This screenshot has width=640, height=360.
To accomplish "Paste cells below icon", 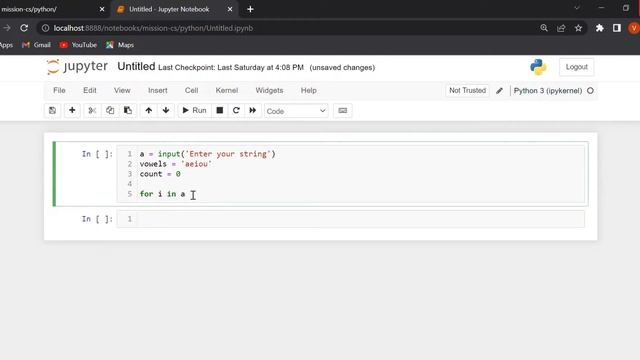I will [128, 111].
